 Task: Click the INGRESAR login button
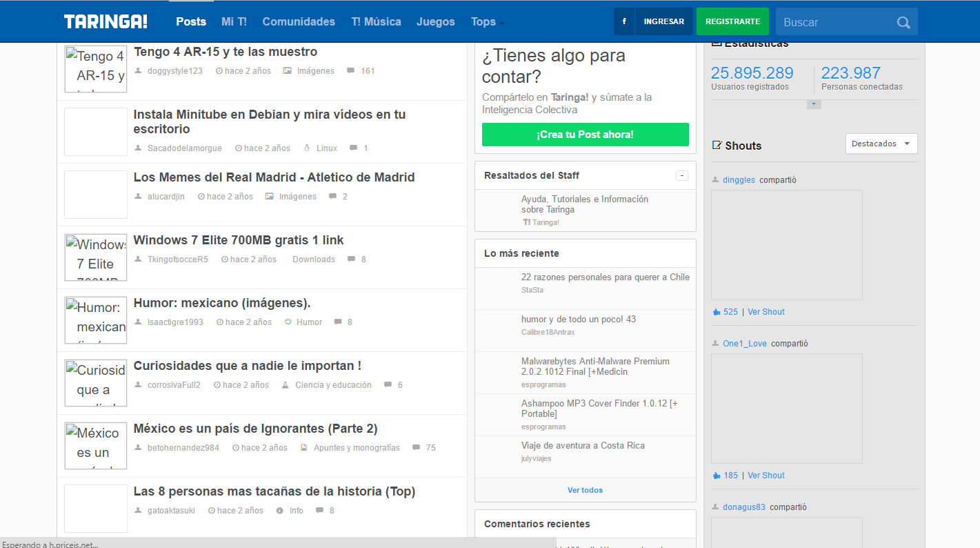(x=663, y=21)
